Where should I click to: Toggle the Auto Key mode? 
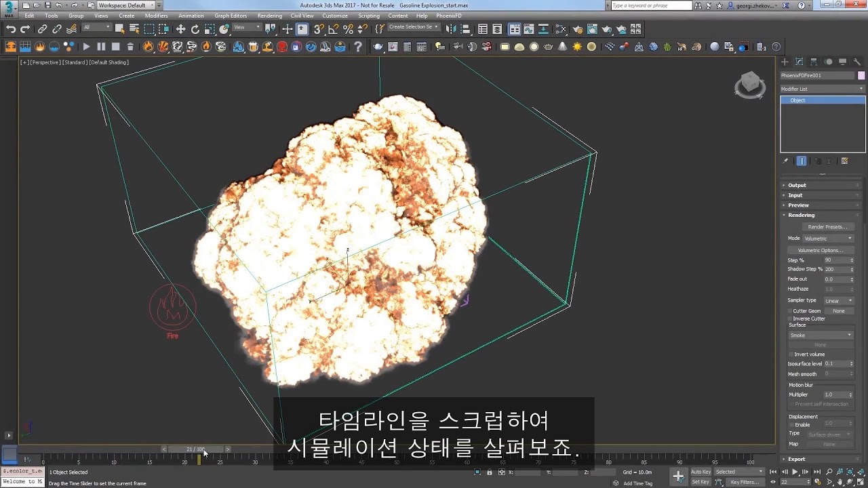point(701,472)
